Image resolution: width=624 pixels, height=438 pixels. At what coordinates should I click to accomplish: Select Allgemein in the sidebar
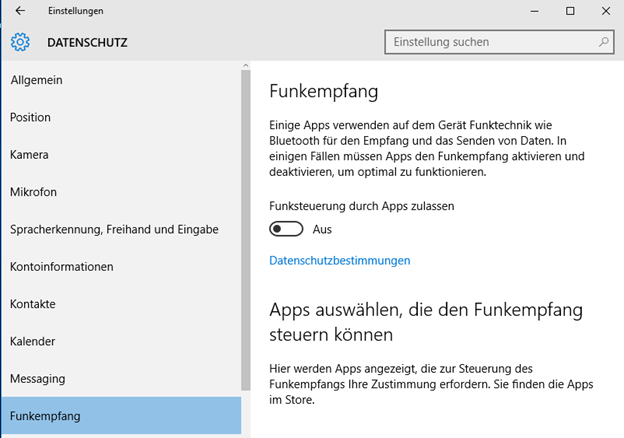[121, 80]
